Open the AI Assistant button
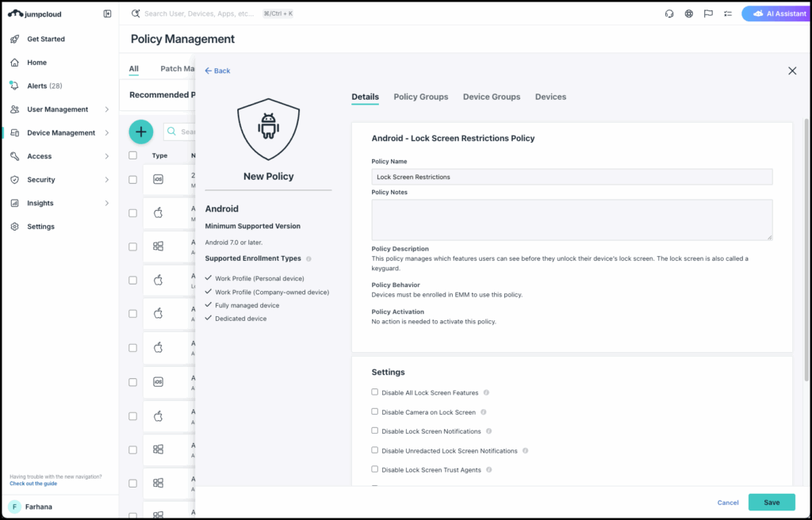Viewport: 812px width, 520px height. click(x=775, y=13)
